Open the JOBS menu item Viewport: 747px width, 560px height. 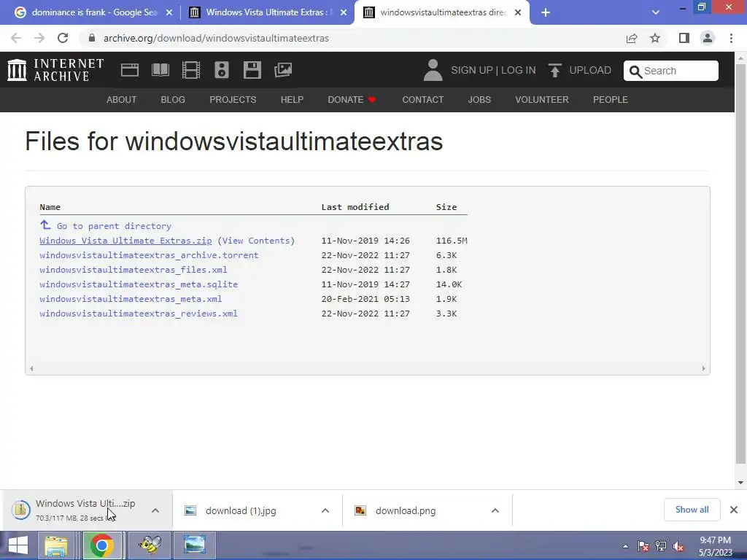click(479, 99)
